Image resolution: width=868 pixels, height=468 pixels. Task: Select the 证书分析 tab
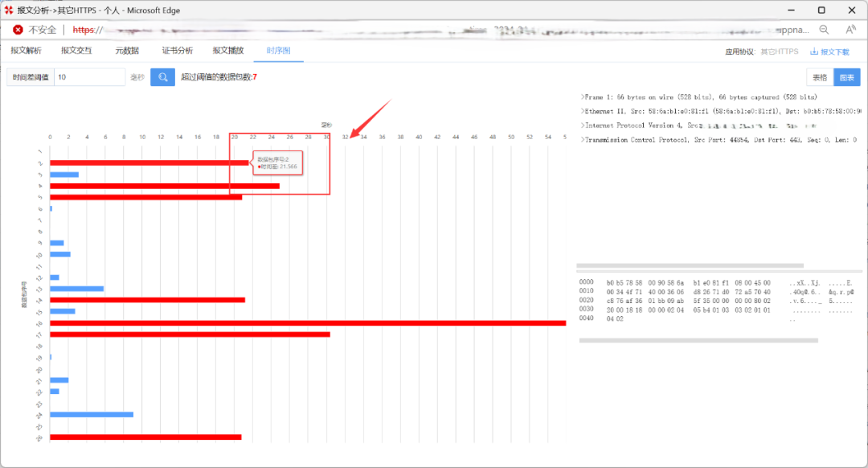click(x=177, y=51)
